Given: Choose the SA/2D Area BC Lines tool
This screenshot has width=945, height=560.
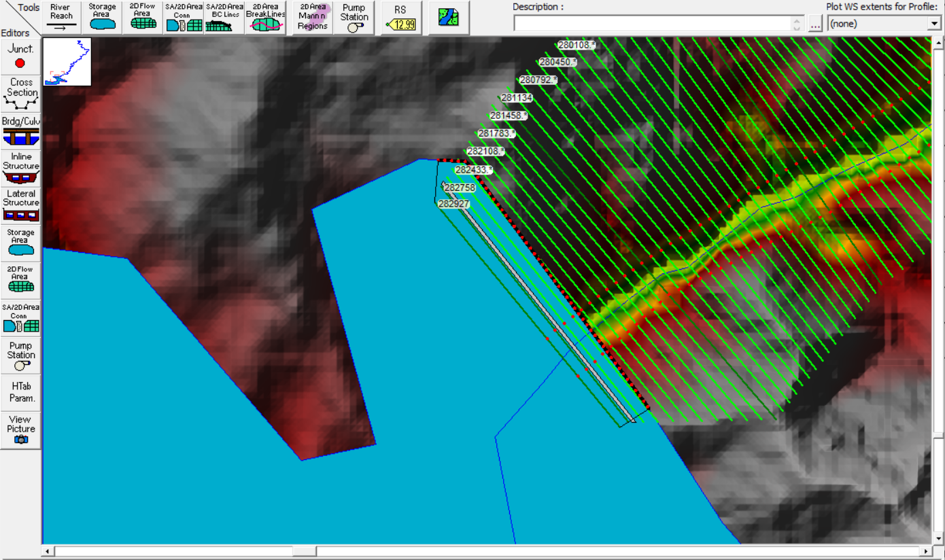Looking at the screenshot, I should [224, 17].
